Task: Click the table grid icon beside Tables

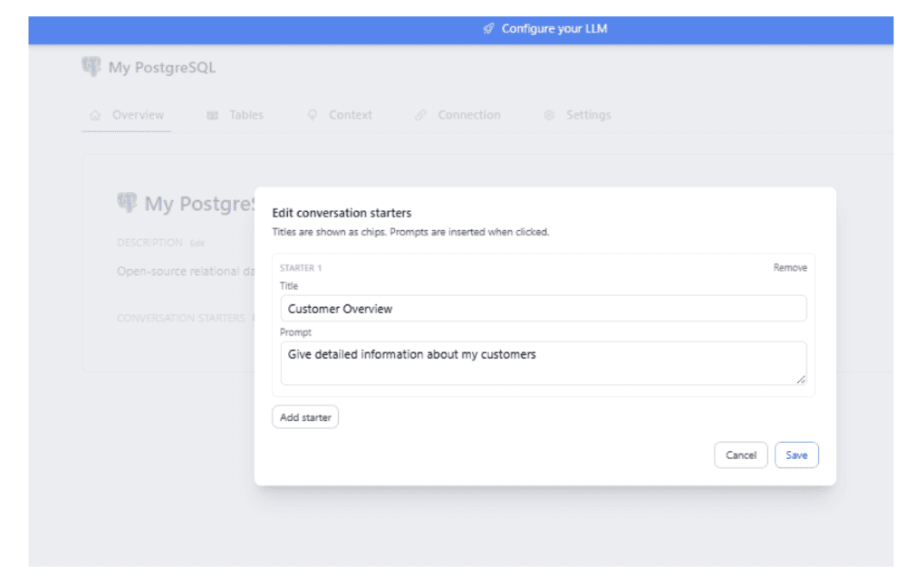Action: [x=212, y=115]
